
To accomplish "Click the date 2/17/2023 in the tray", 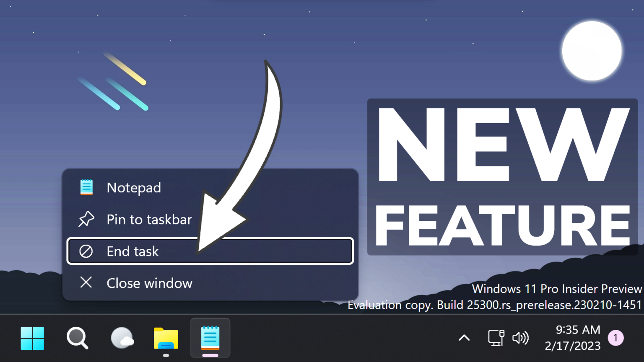I will pos(572,346).
